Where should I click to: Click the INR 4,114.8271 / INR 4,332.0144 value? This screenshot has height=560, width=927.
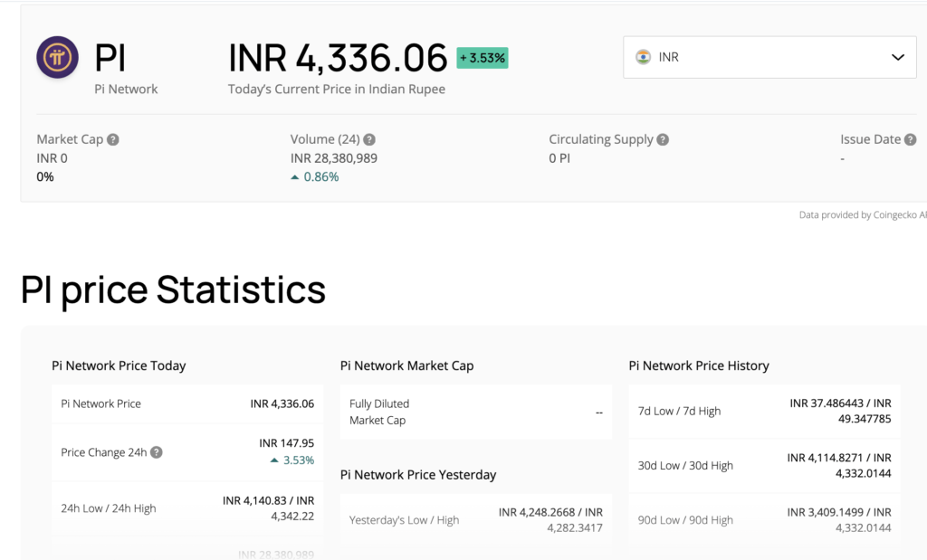pyautogui.click(x=839, y=466)
